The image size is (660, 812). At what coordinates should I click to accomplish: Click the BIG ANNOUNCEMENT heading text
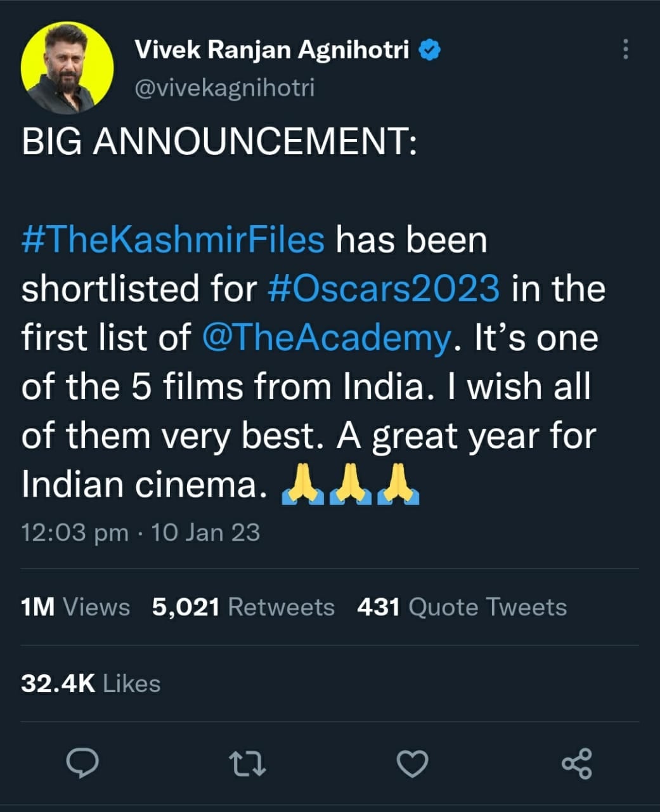click(x=219, y=141)
